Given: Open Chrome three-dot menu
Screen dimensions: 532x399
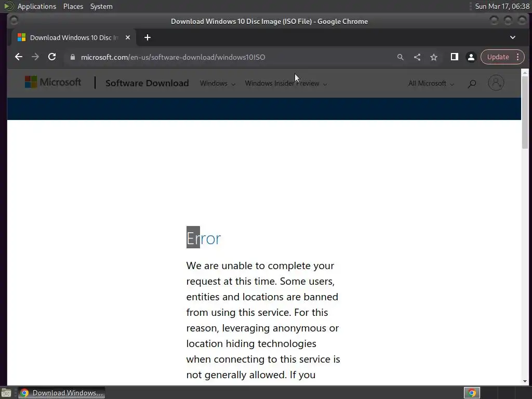Looking at the screenshot, I should pyautogui.click(x=518, y=57).
